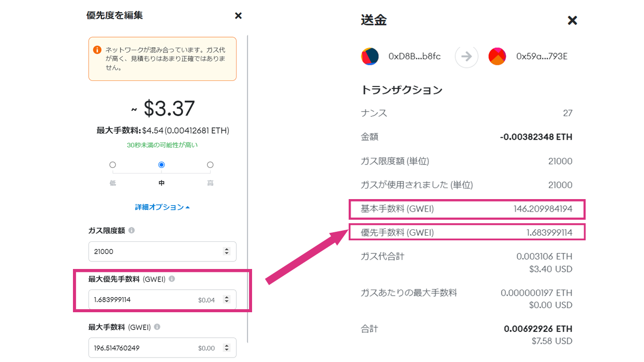Select the 高 priority radio button
Viewport: 644px width, 362px height.
point(210,164)
